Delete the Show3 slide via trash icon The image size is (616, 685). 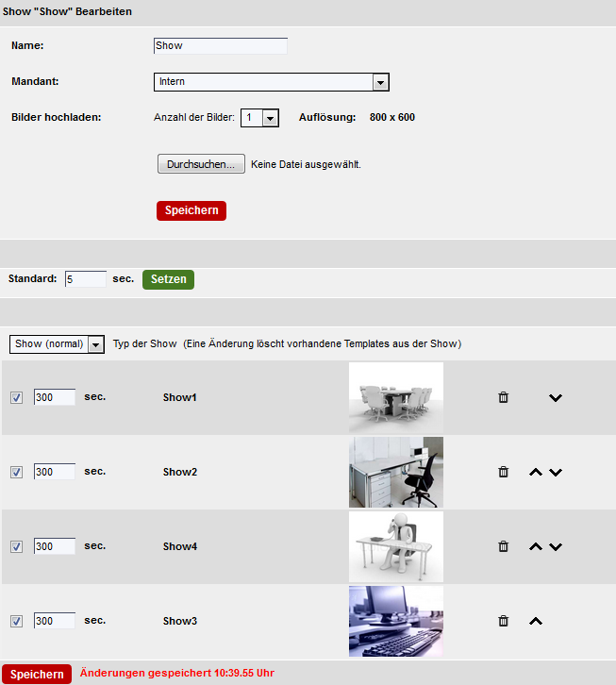(x=504, y=621)
